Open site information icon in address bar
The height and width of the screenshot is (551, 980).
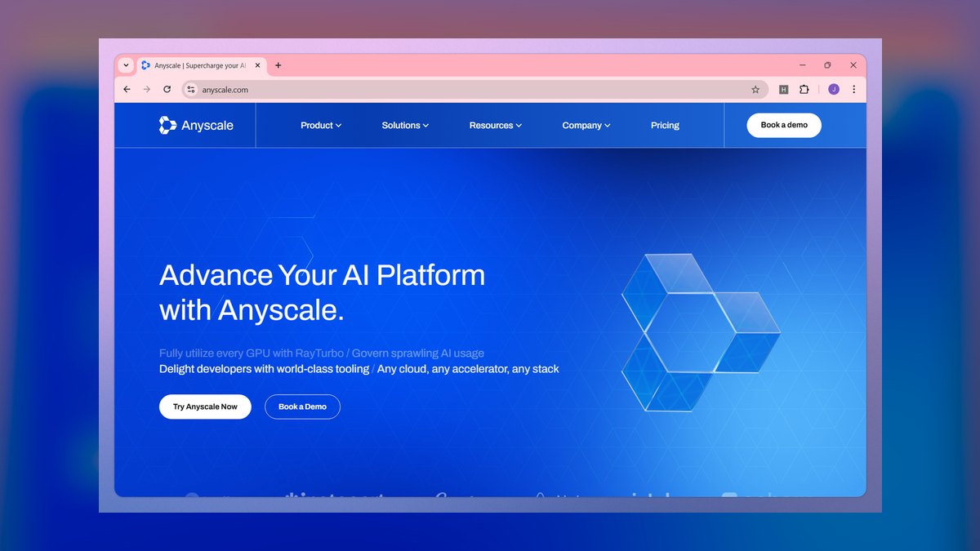191,90
